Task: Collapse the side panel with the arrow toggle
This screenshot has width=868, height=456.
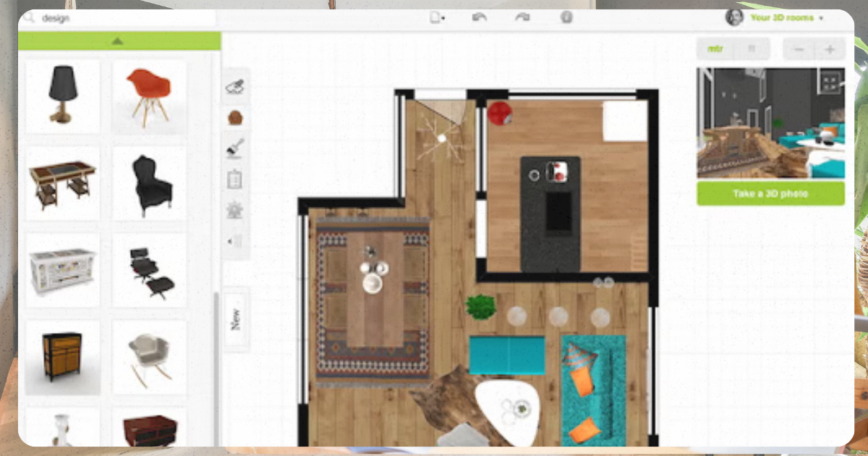Action: 235,241
